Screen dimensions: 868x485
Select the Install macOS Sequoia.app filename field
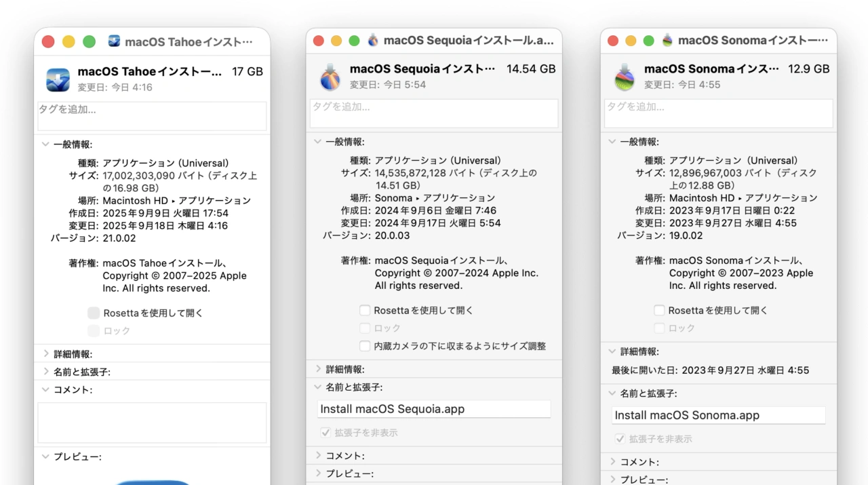[433, 408]
